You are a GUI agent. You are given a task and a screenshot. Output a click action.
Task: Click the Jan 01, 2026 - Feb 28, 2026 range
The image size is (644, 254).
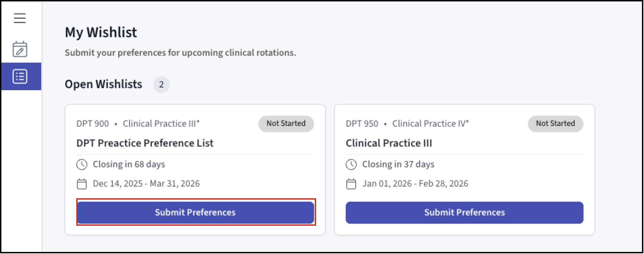click(x=415, y=184)
